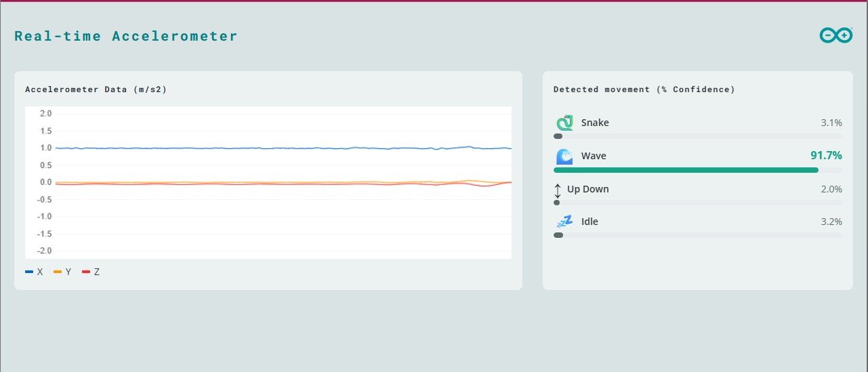Toggle the Y series legend entry
This screenshot has width=868, height=372.
tap(62, 272)
